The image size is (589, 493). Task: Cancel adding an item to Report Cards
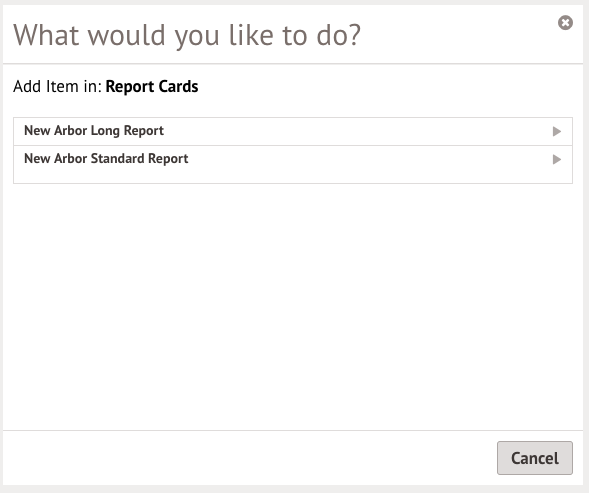(535, 458)
